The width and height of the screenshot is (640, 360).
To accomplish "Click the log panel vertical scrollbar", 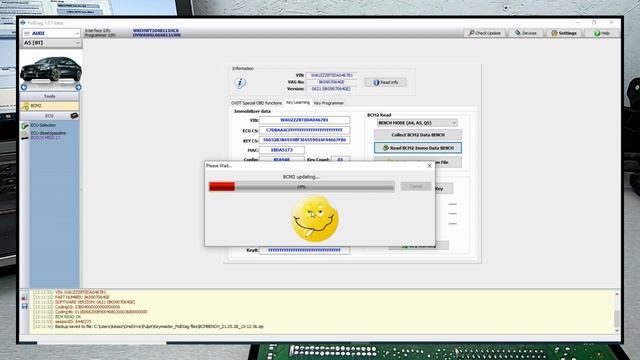I will [x=617, y=312].
